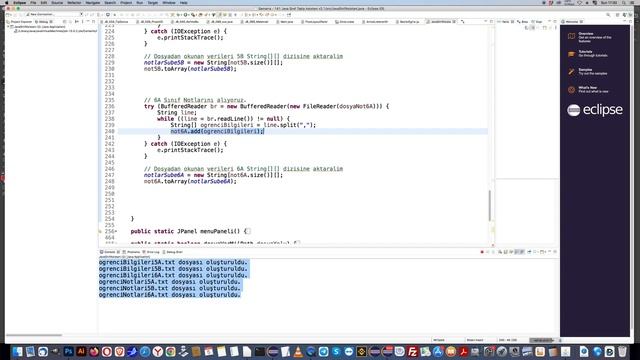
Task: Switch to the Debug Shell tab
Action: tap(173, 252)
